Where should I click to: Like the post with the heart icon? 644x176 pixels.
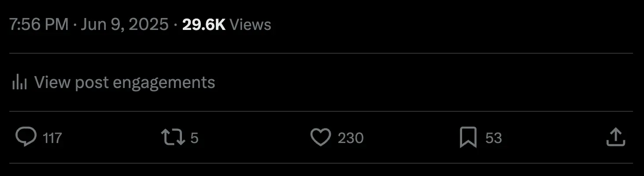(320, 137)
